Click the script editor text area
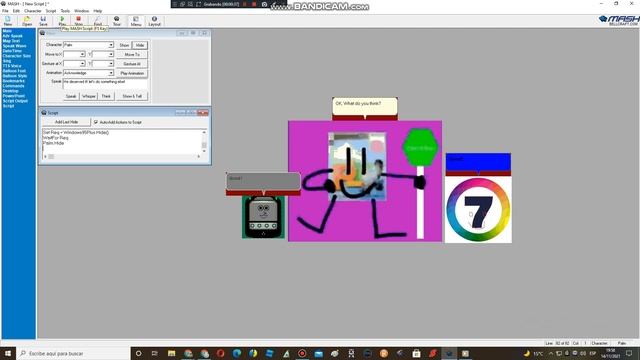This screenshot has width=640, height=360. point(122,142)
